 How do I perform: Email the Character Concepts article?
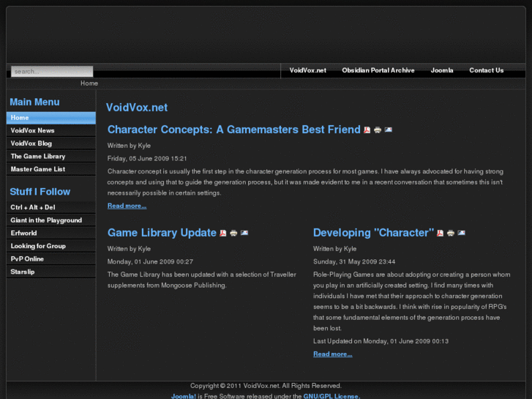tap(388, 130)
